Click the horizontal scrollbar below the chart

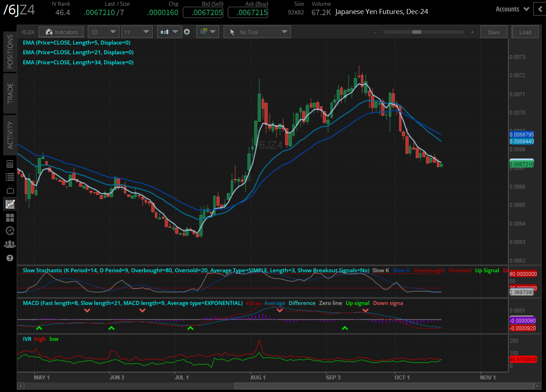[x=384, y=386]
